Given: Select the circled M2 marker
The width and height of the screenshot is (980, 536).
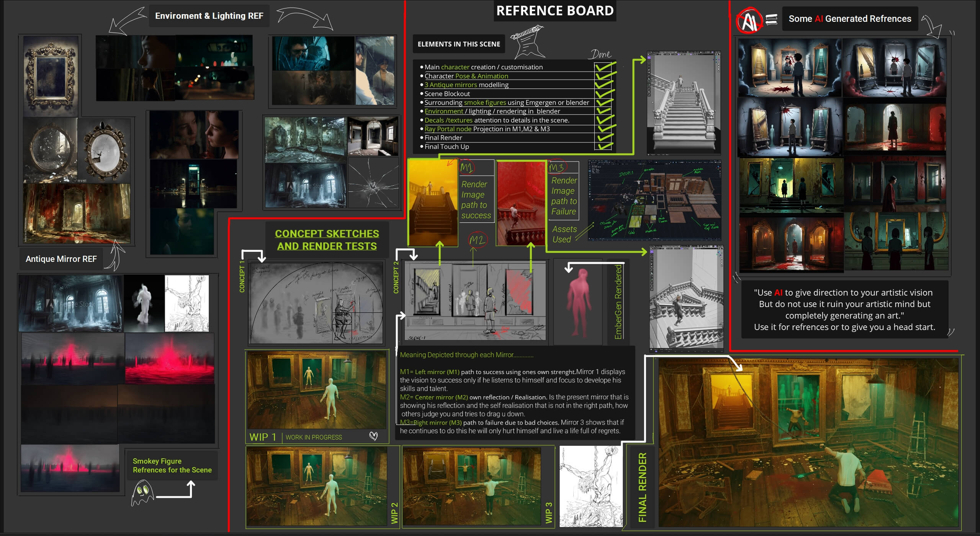Looking at the screenshot, I should (x=478, y=240).
